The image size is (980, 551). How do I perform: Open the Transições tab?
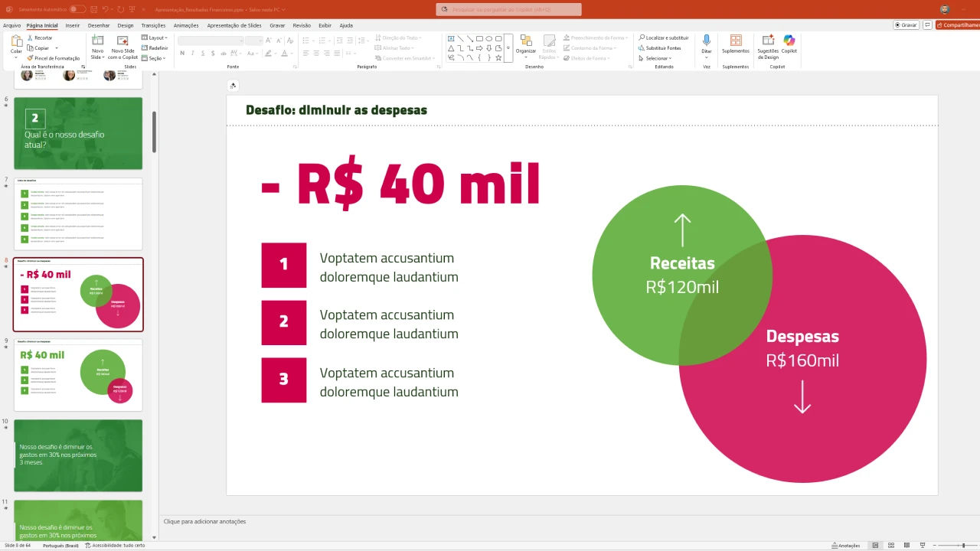click(x=153, y=25)
